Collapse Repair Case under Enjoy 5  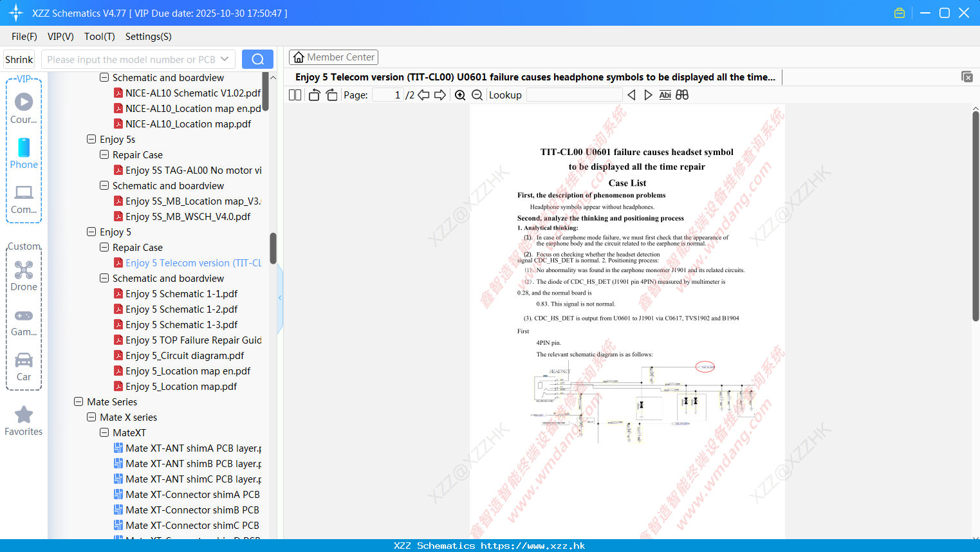pyautogui.click(x=104, y=247)
